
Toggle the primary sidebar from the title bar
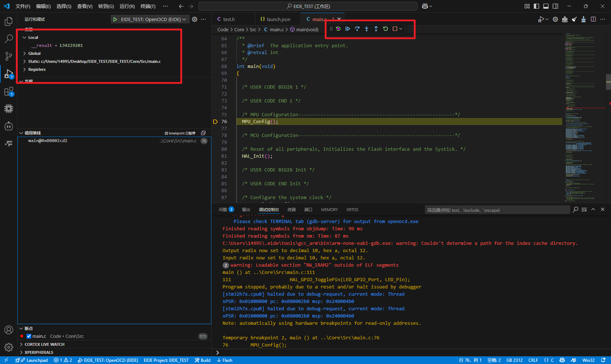pyautogui.click(x=536, y=6)
